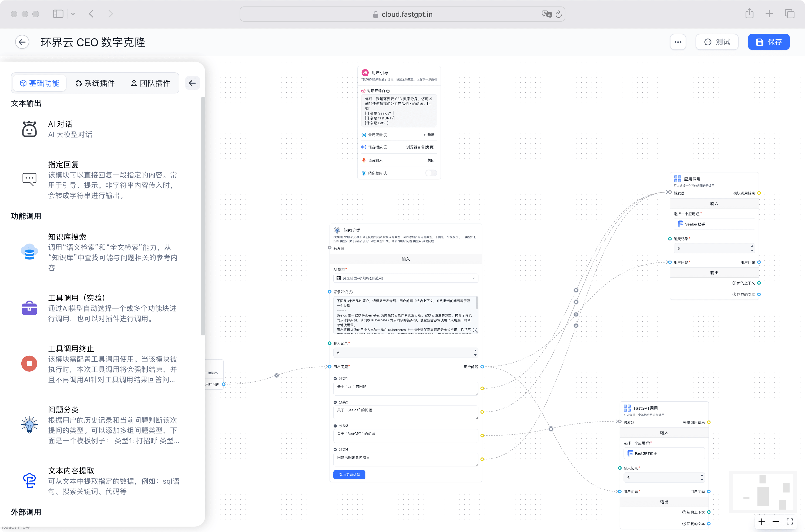Image resolution: width=805 pixels, height=532 pixels.
Task: Click the minimap thumbnail
Action: click(763, 492)
